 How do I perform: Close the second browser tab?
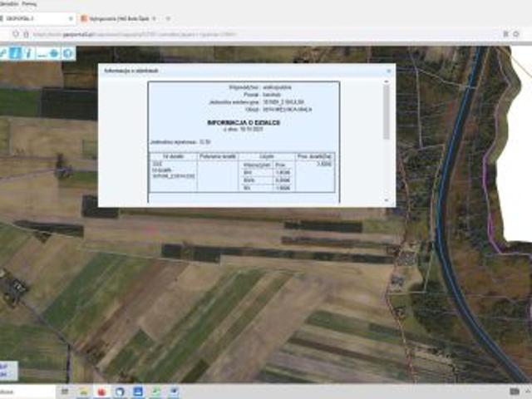pos(154,18)
